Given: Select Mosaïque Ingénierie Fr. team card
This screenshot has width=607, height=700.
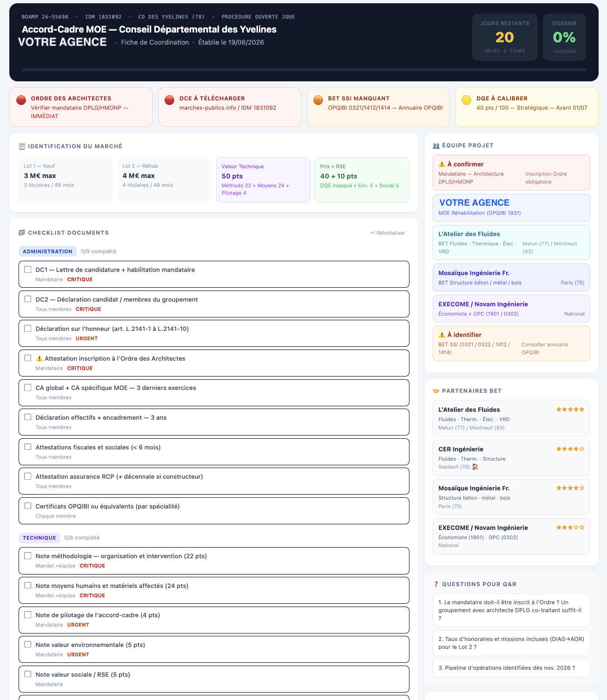Looking at the screenshot, I should point(511,277).
